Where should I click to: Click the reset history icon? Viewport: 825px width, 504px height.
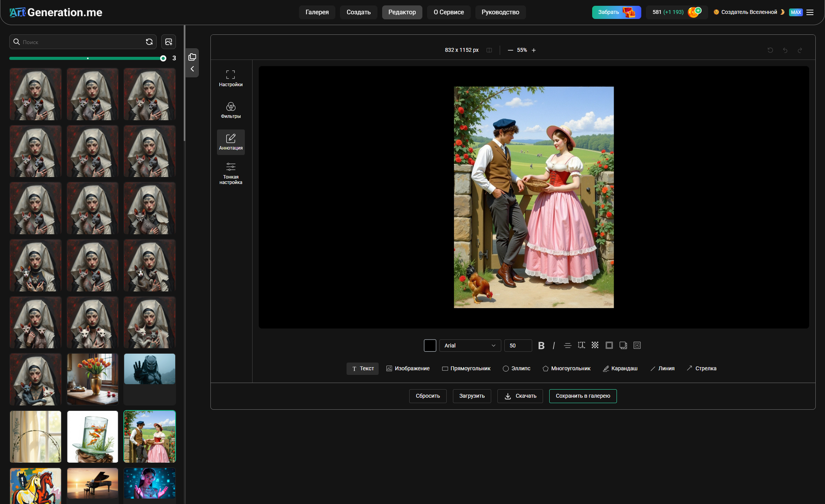(770, 50)
